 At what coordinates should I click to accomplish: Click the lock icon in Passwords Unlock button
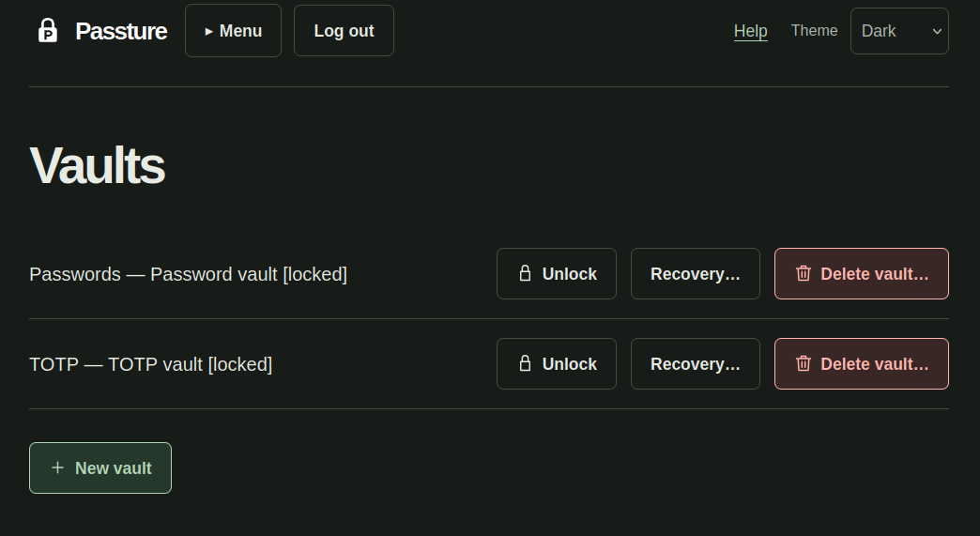tap(525, 273)
